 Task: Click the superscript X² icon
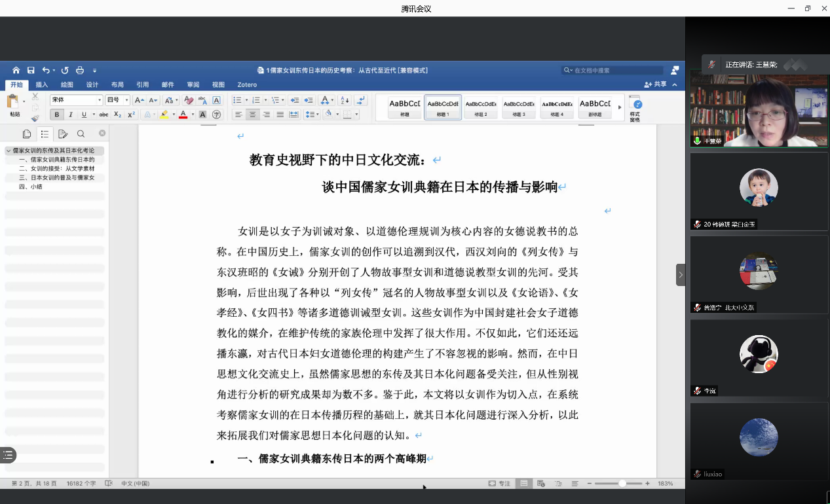[131, 115]
